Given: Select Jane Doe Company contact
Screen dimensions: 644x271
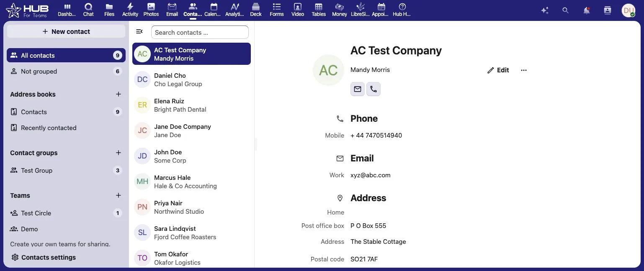Looking at the screenshot, I should (191, 130).
